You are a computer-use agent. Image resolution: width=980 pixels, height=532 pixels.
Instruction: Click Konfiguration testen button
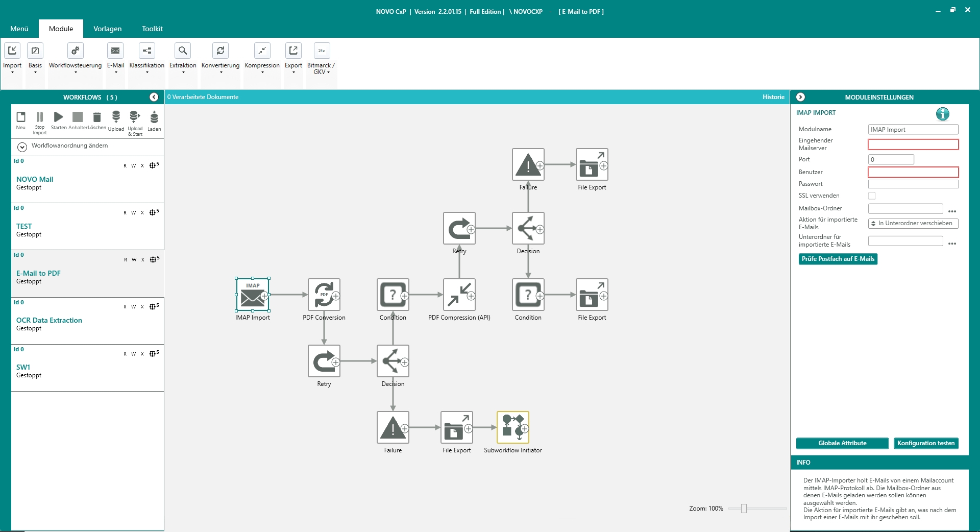926,443
